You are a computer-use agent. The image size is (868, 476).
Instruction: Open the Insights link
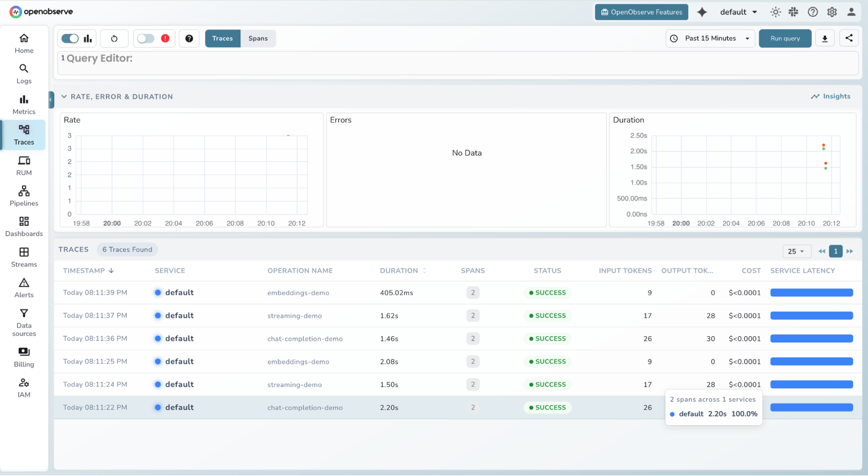[831, 96]
